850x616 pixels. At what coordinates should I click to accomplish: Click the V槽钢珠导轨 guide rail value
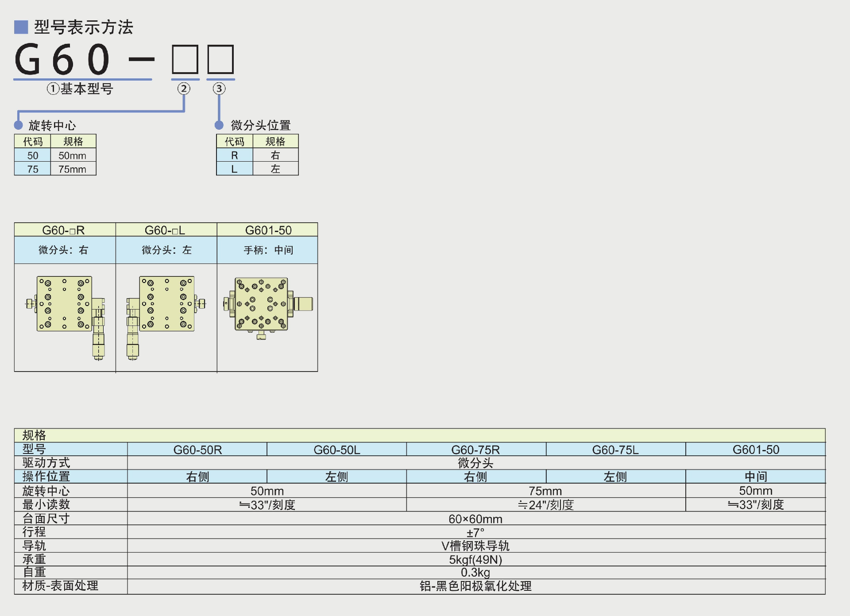point(475,546)
